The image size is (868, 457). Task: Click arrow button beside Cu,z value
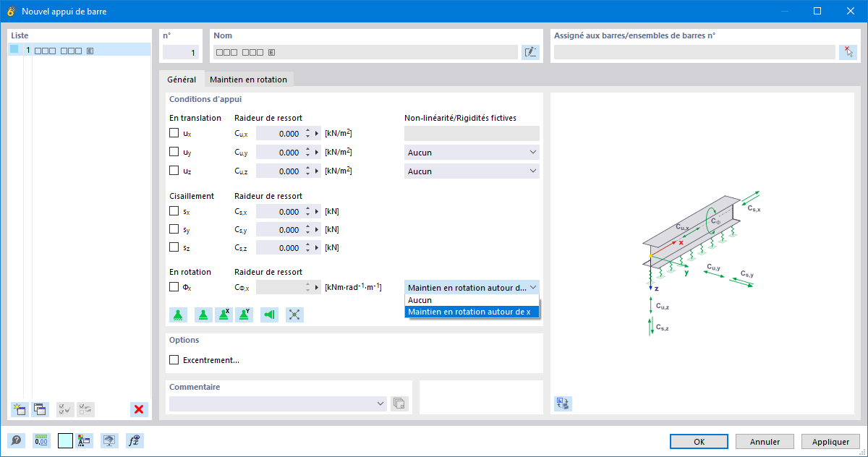pyautogui.click(x=317, y=171)
